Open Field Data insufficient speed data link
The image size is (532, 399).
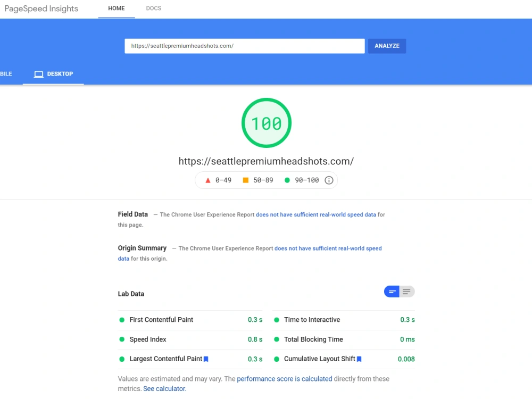[x=316, y=215]
